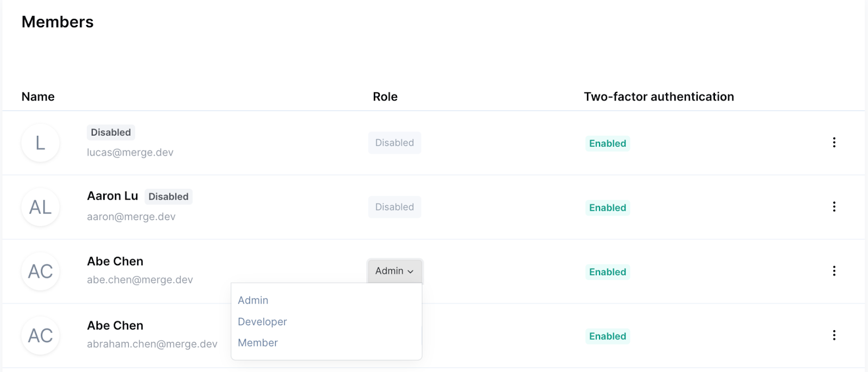Click the Disabled role button in Aaron Lu's row
868x372 pixels.
pos(394,207)
